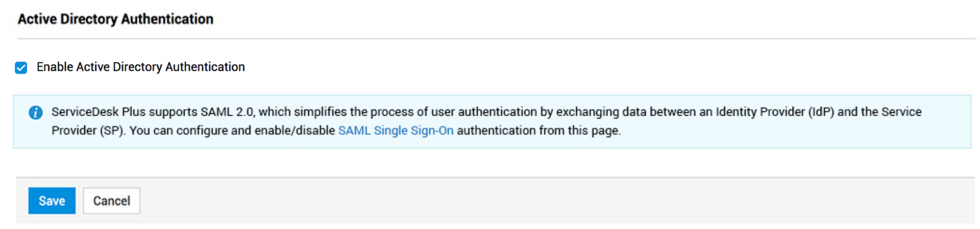
Task: Click the blue info icon in the notice
Action: click(x=36, y=112)
